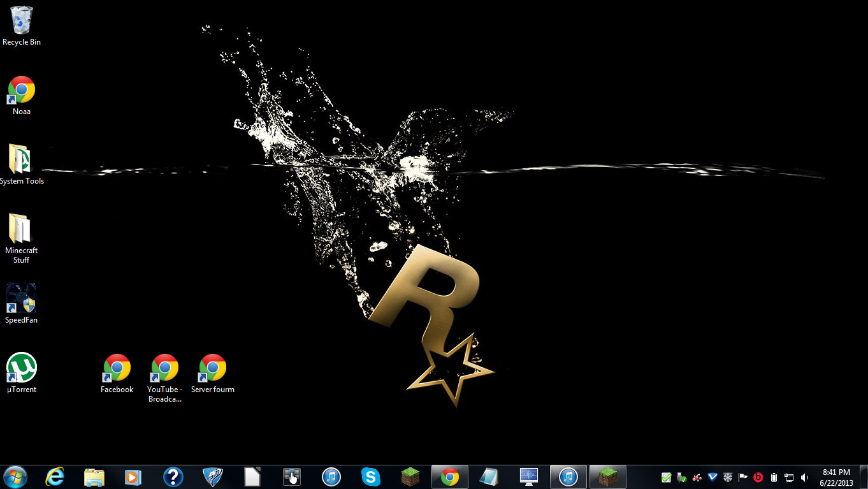
Task: Click the red molecule tray icon
Action: coord(697,478)
